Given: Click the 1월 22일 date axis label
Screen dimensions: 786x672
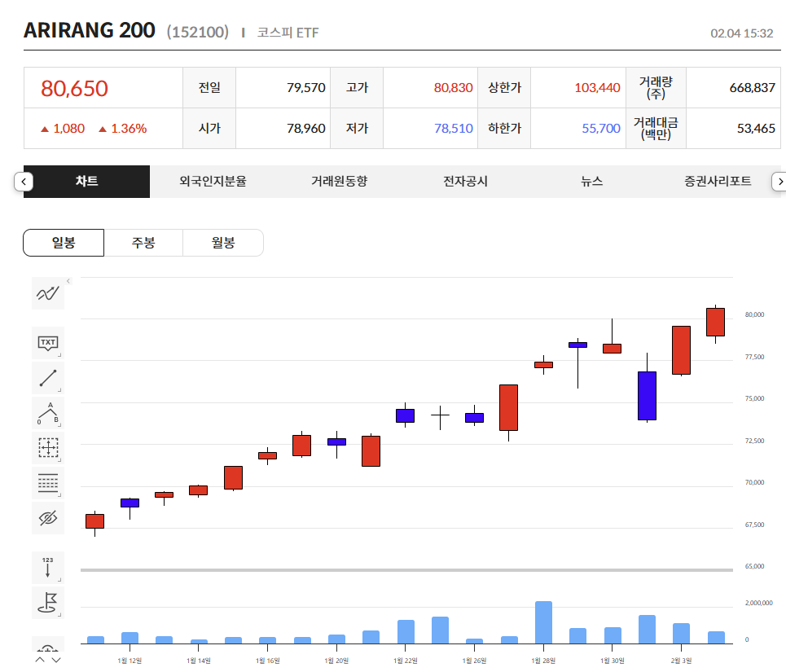Looking at the screenshot, I should pyautogui.click(x=405, y=661).
